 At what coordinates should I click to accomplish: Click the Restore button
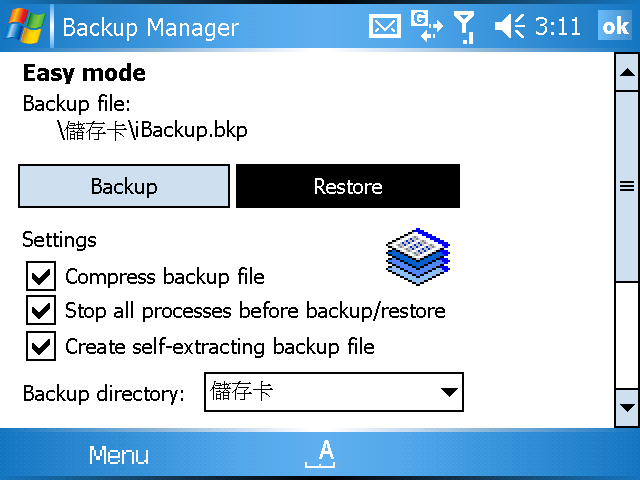348,186
